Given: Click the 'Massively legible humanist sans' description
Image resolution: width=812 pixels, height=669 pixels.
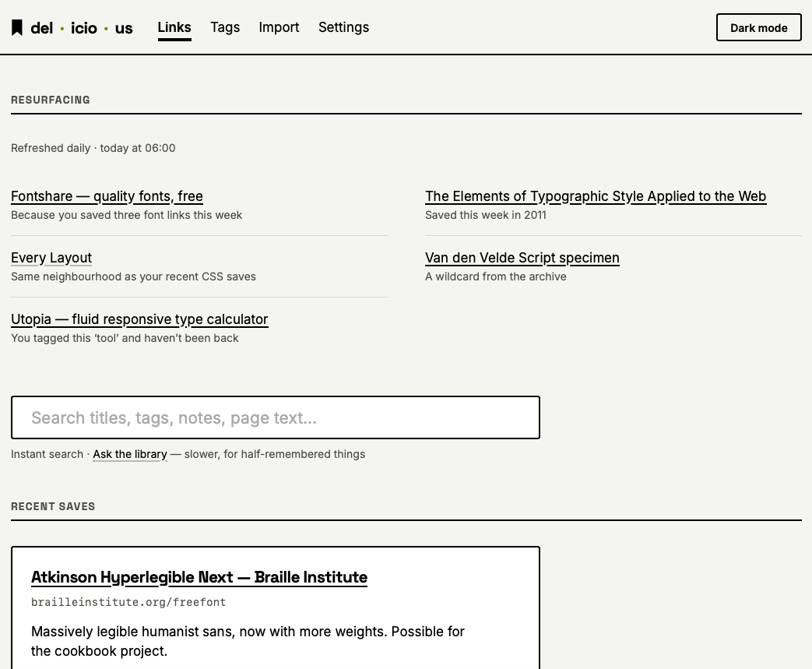Looking at the screenshot, I should [x=248, y=642].
